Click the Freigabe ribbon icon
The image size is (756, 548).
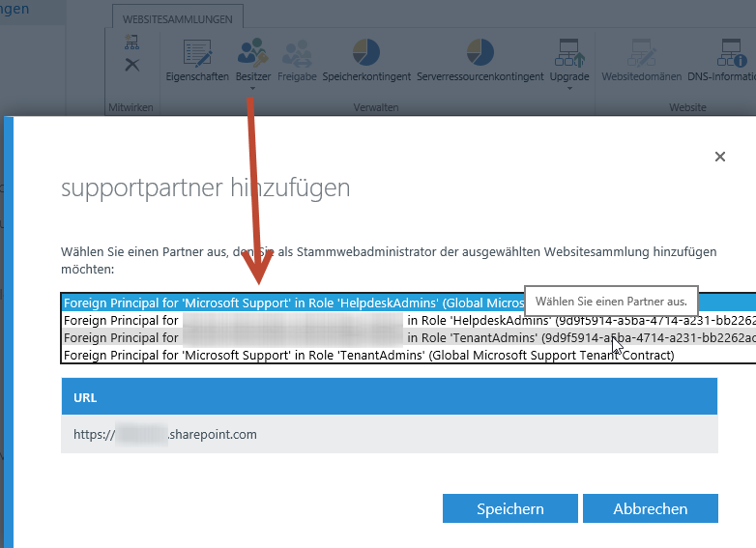[297, 52]
